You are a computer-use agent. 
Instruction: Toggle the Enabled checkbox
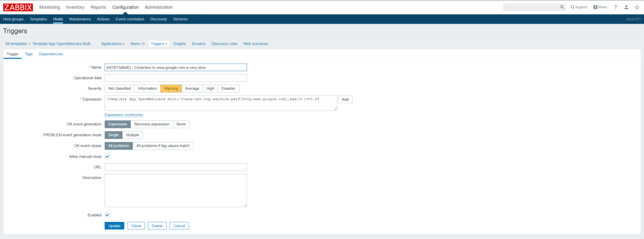(x=107, y=214)
